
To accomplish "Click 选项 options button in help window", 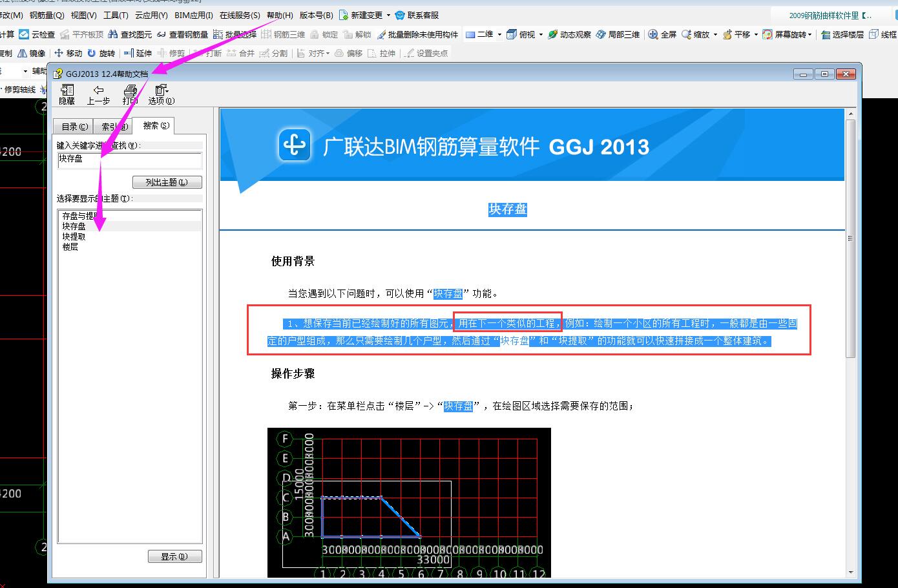I will pyautogui.click(x=162, y=94).
